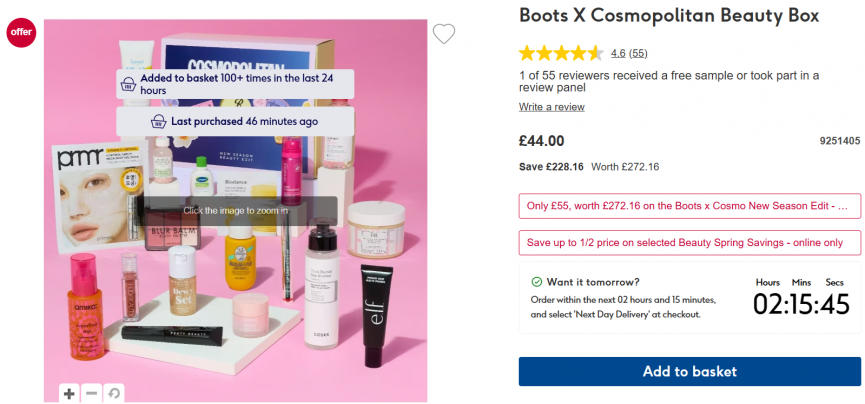The height and width of the screenshot is (404, 865).
Task: Click the 'Write a review' link
Action: pos(551,107)
